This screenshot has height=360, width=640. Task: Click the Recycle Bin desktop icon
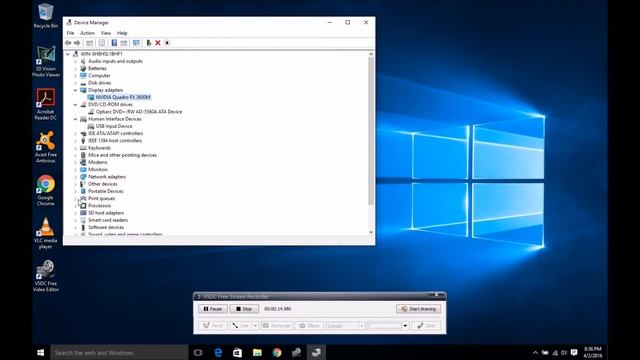point(46,16)
